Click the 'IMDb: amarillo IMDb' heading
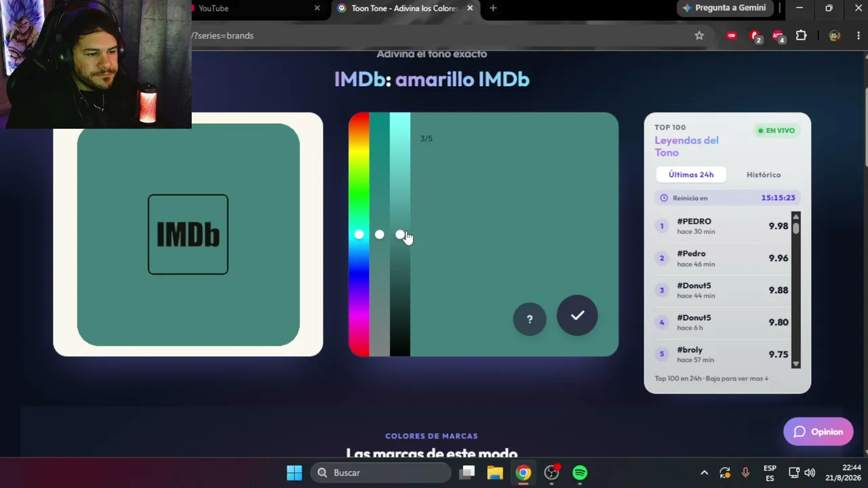This screenshot has width=868, height=488. [432, 79]
